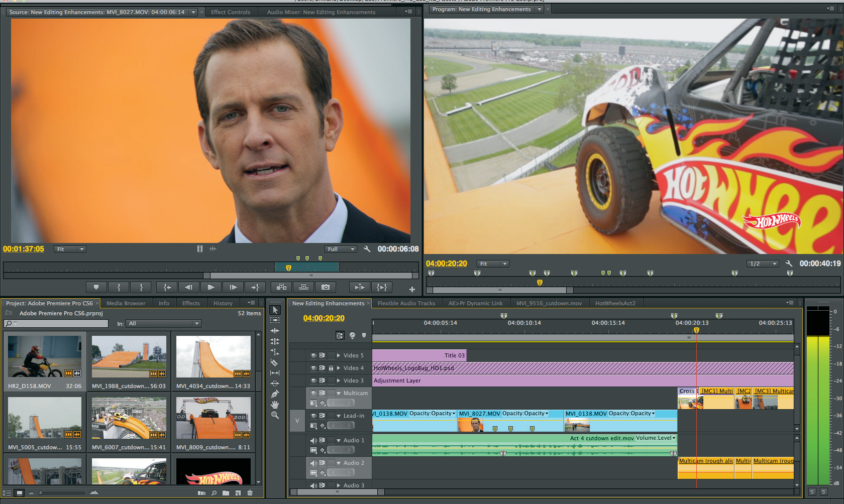Pick the Rate Stretch tool
844x504 pixels.
point(275,352)
